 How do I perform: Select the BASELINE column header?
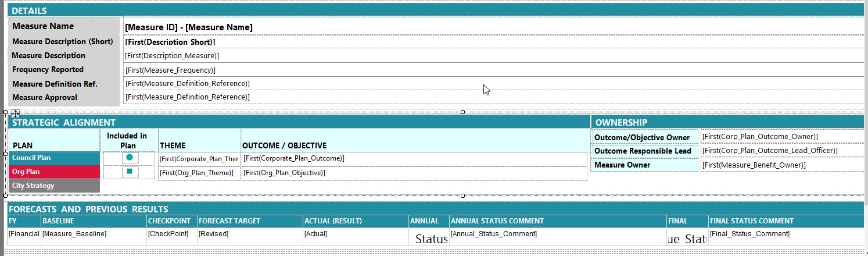94,221
